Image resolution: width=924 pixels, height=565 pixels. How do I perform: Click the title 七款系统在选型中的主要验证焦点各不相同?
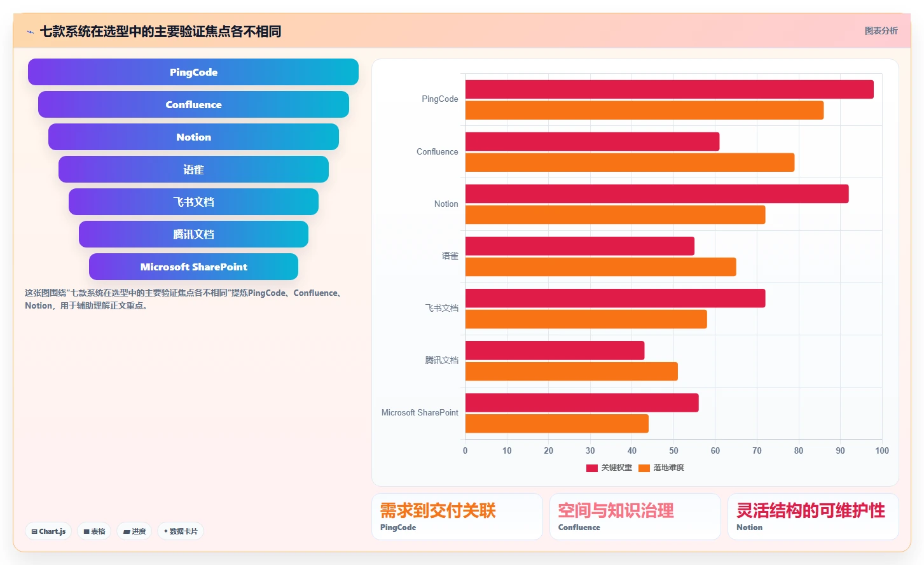[x=160, y=31]
